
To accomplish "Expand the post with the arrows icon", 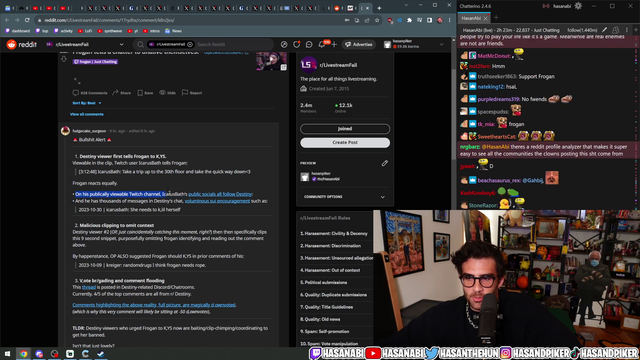I will click(77, 81).
